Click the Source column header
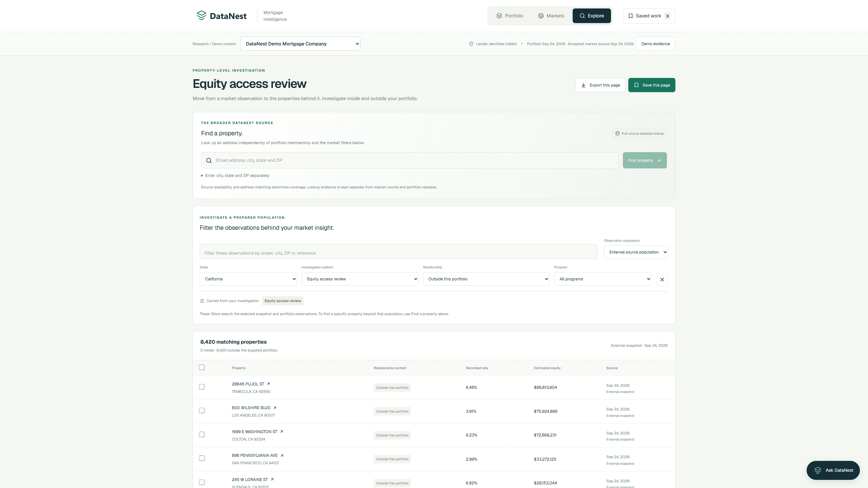Viewport: 868px width, 488px height. click(x=612, y=368)
